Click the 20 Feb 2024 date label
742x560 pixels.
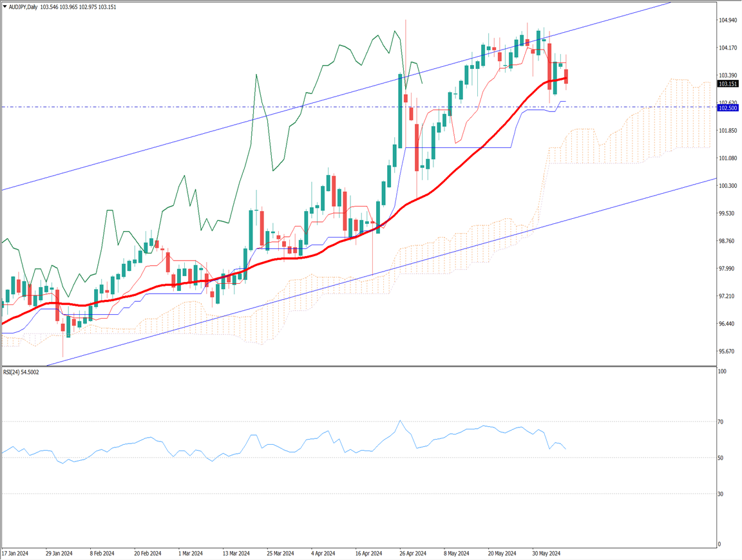click(147, 553)
